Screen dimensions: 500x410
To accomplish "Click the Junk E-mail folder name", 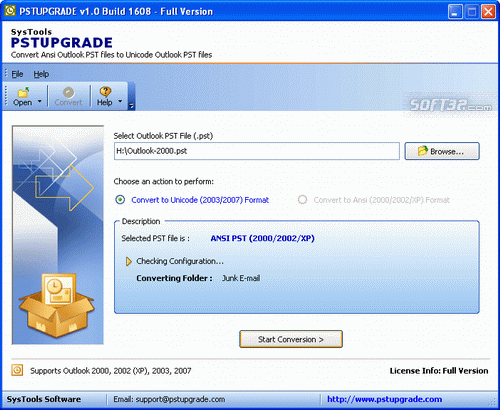I will coord(241,278).
